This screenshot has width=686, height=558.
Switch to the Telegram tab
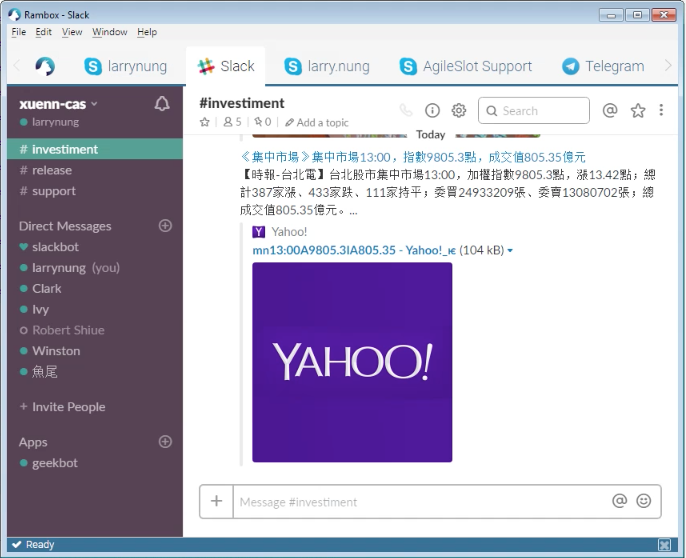pyautogui.click(x=603, y=67)
